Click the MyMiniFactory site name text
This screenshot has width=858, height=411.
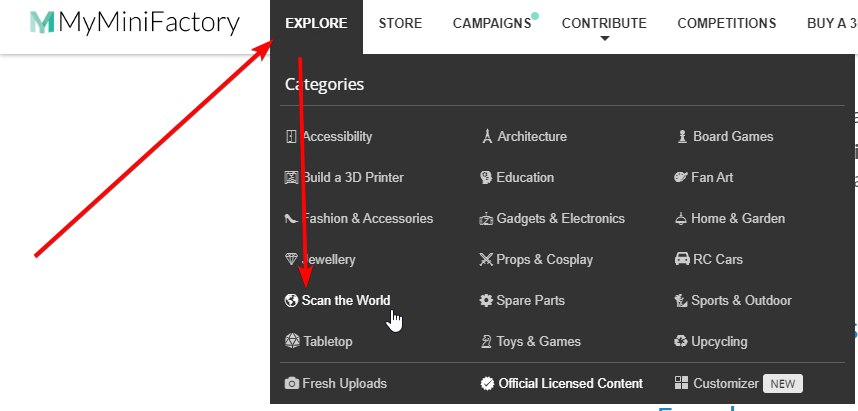149,23
